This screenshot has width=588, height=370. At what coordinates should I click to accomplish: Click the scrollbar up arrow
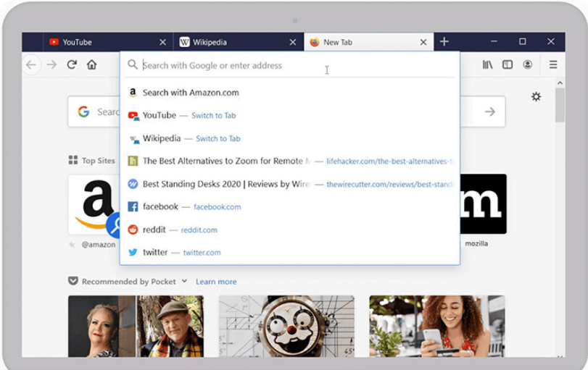[560, 83]
